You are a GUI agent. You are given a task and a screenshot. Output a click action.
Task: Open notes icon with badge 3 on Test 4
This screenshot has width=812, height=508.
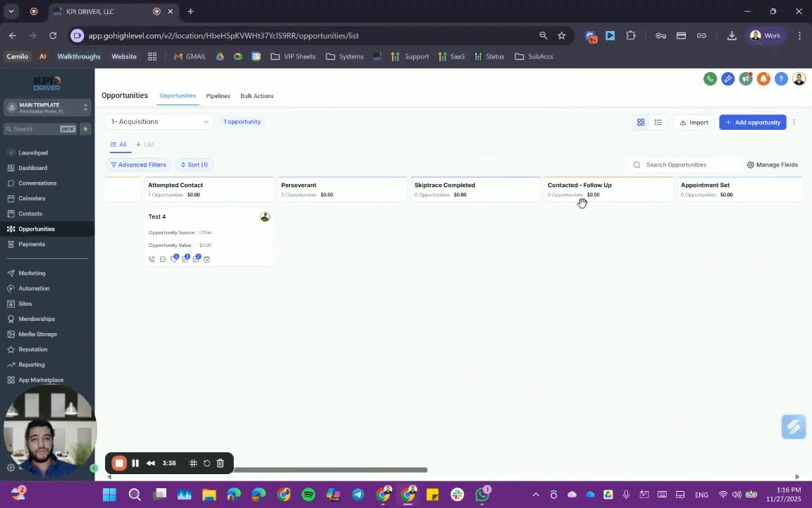click(x=185, y=258)
